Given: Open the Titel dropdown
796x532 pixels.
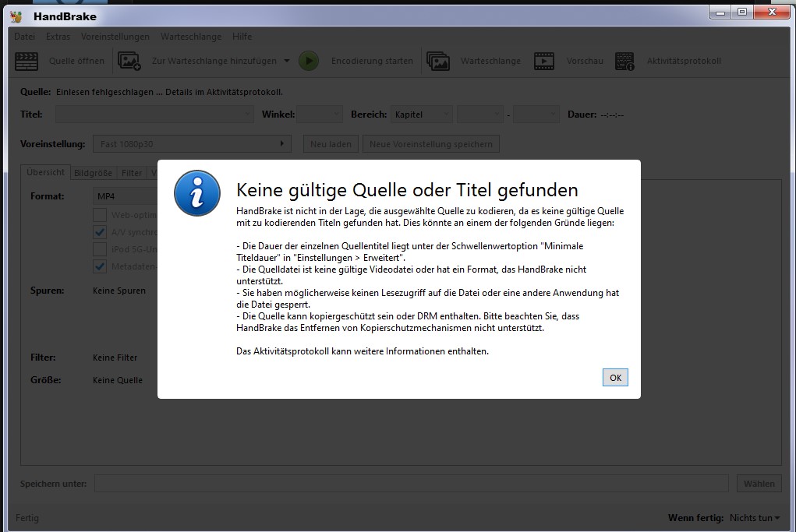Looking at the screenshot, I should 155,114.
